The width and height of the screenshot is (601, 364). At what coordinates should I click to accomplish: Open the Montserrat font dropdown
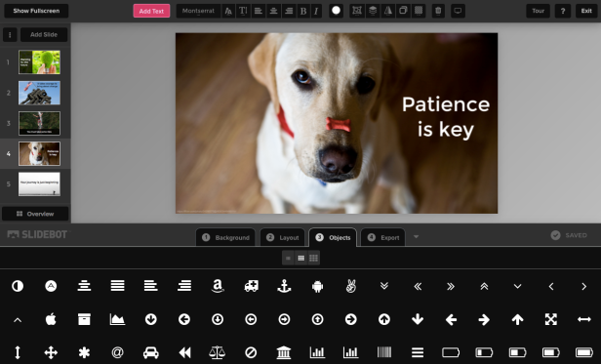[x=198, y=11]
